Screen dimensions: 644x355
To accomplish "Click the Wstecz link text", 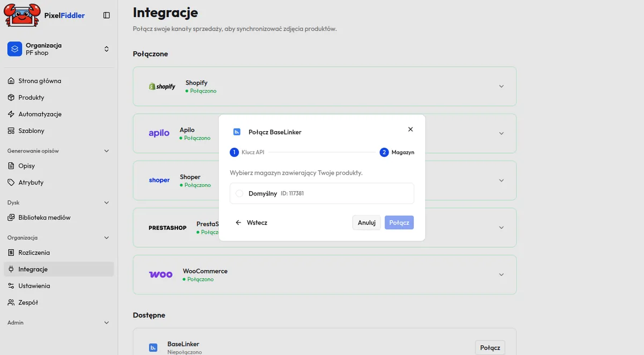I will pyautogui.click(x=257, y=222).
